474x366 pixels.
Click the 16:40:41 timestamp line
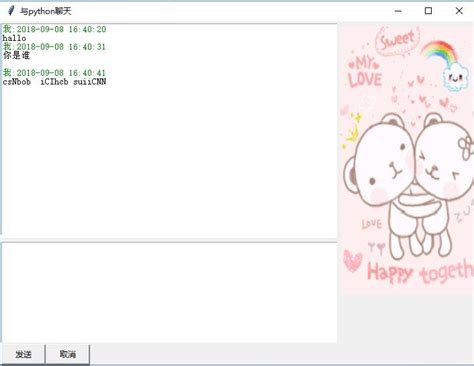point(54,73)
